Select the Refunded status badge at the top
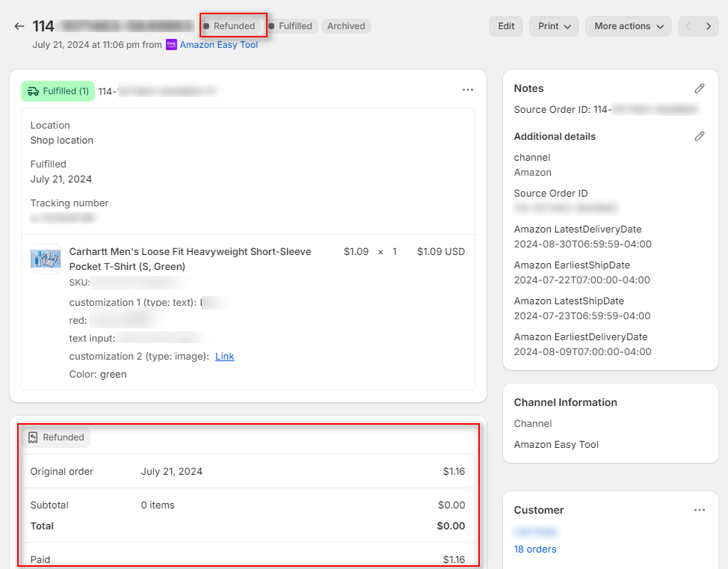Image resolution: width=728 pixels, height=569 pixels. tap(232, 25)
